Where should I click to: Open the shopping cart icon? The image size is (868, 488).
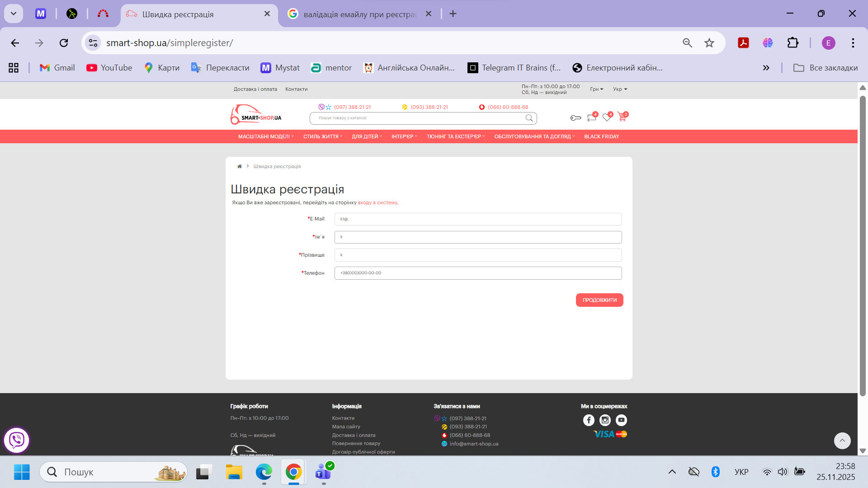[622, 117]
